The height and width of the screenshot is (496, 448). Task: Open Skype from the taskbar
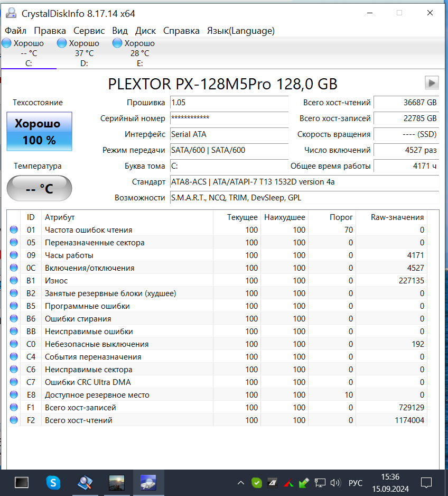coord(53,483)
